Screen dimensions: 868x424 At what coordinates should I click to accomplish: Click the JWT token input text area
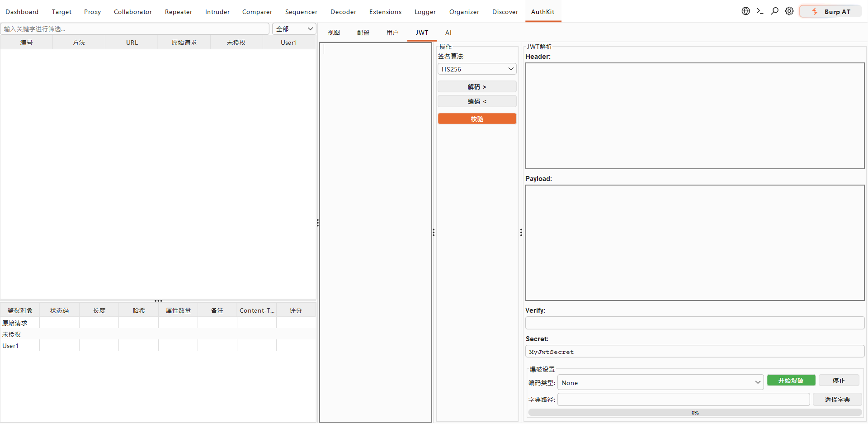click(x=376, y=232)
